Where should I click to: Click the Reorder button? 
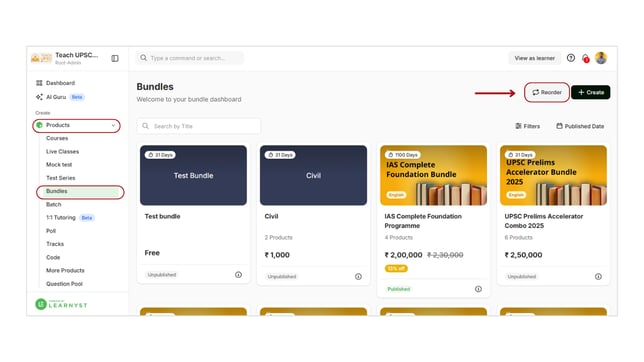[x=547, y=92]
